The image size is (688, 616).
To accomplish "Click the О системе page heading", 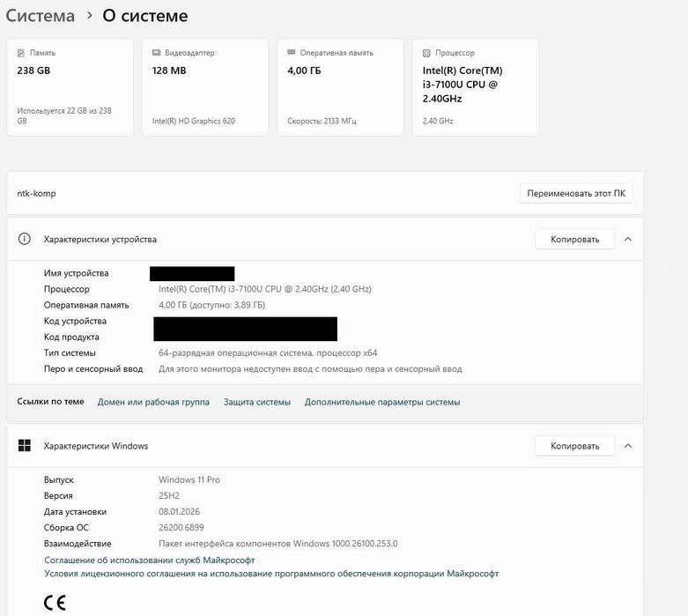I will click(x=145, y=16).
